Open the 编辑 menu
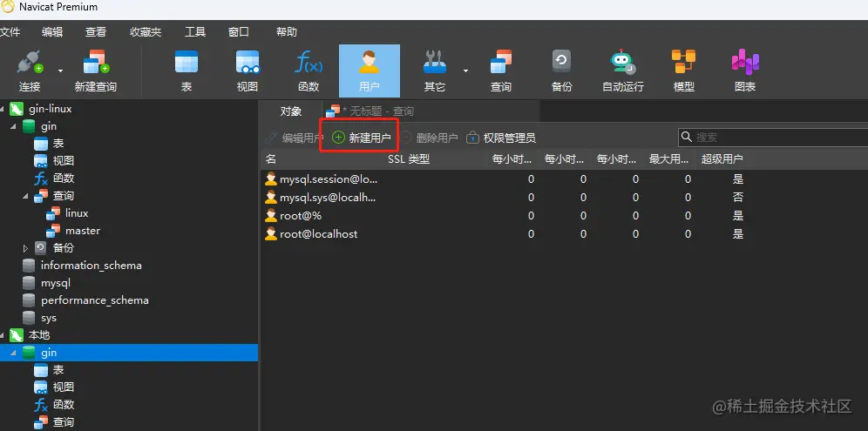868x431 pixels. pos(52,32)
